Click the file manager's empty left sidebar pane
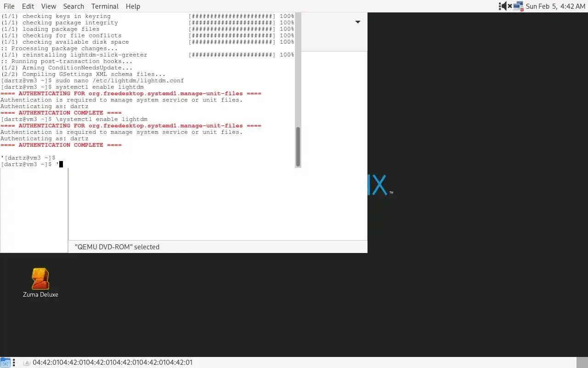The image size is (588, 368). [x=34, y=210]
